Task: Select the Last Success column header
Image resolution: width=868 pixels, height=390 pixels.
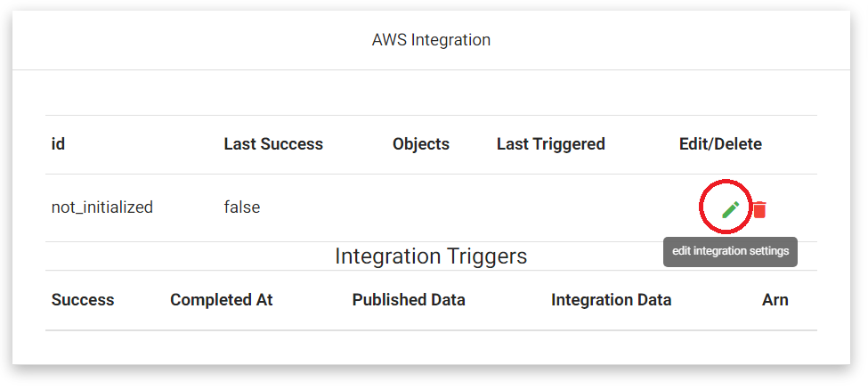Action: [273, 144]
